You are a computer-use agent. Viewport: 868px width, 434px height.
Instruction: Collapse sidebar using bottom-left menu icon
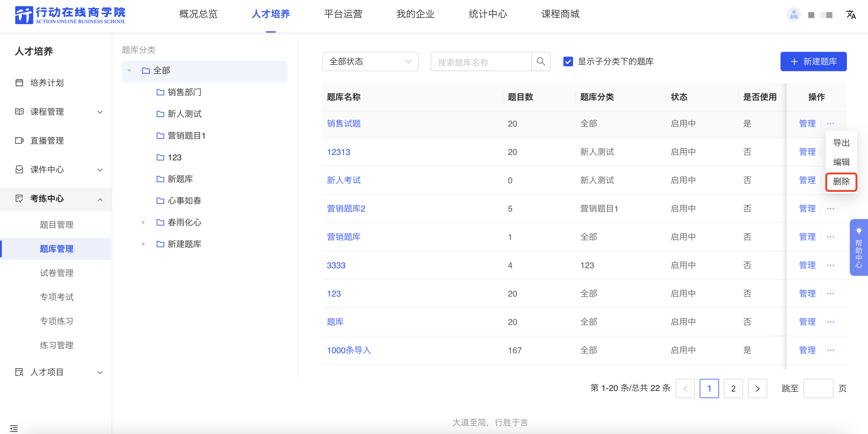pyautogui.click(x=14, y=428)
